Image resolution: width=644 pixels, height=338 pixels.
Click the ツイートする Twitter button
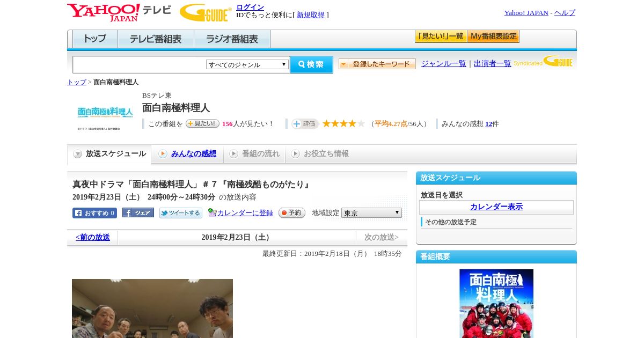click(x=181, y=213)
